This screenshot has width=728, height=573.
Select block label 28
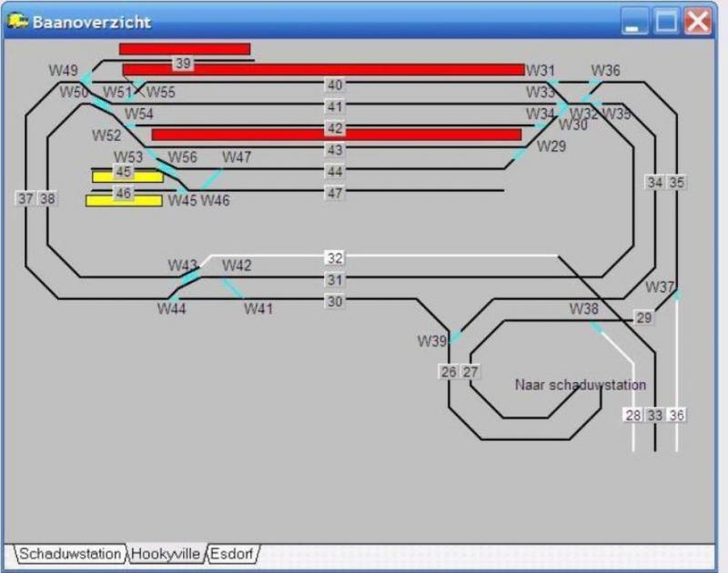point(632,415)
